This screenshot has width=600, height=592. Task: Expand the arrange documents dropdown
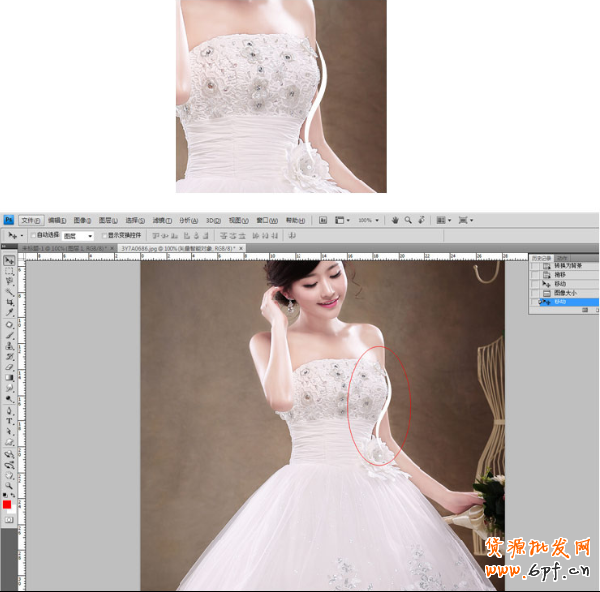pos(444,220)
